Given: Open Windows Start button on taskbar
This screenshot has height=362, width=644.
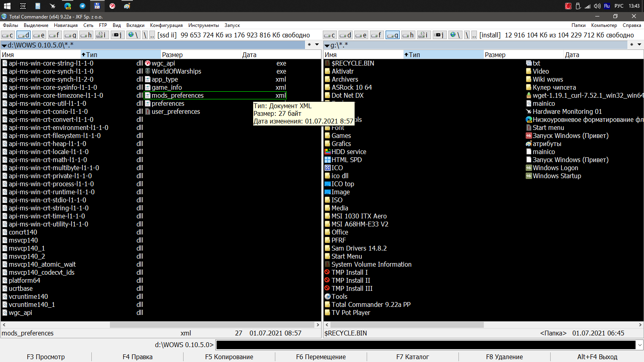Looking at the screenshot, I should click(x=7, y=6).
